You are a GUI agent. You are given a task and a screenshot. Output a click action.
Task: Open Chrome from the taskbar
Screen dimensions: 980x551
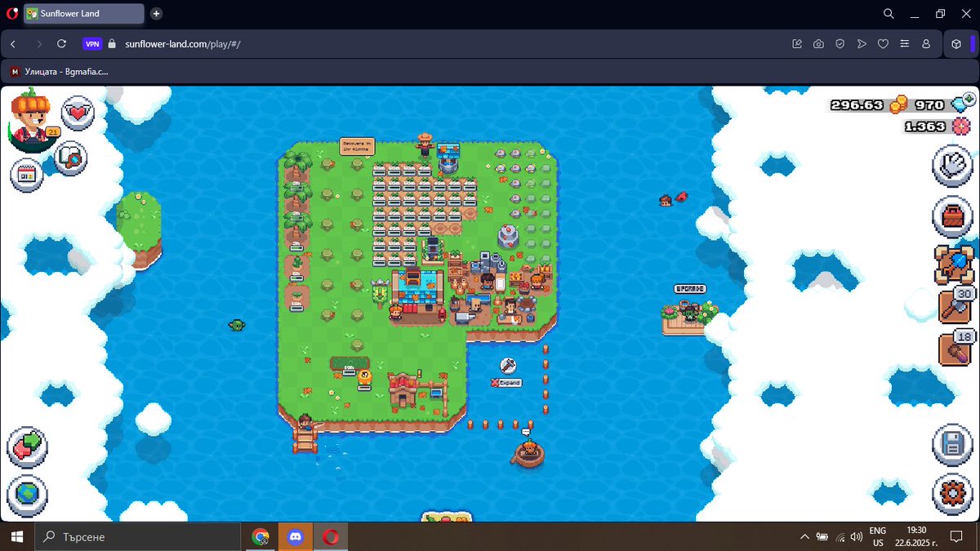[261, 536]
